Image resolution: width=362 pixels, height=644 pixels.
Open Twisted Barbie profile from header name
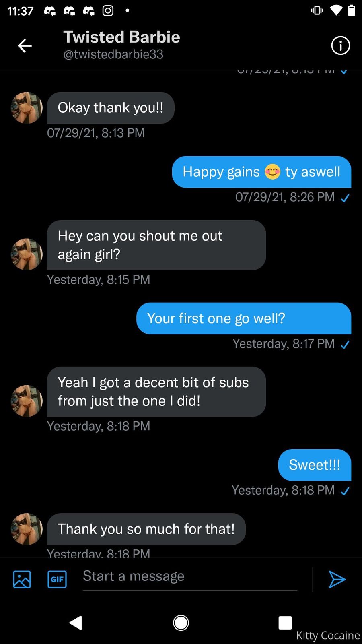point(121,37)
